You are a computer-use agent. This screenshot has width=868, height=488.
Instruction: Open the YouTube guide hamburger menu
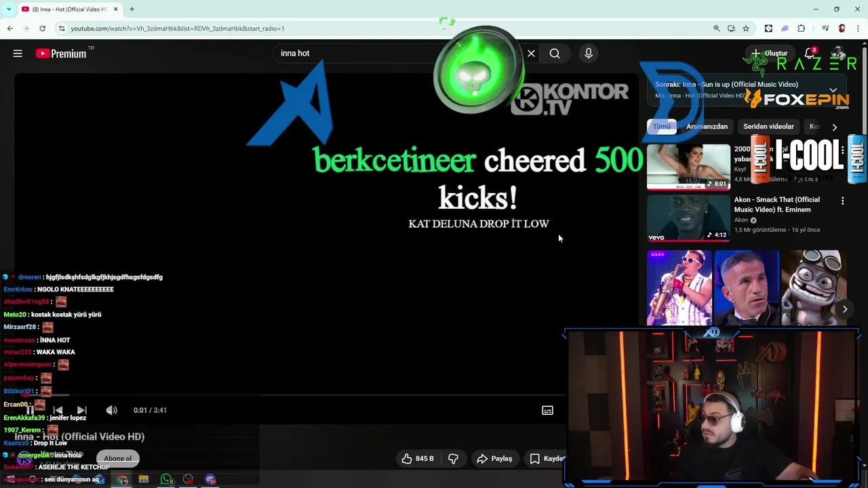click(x=18, y=54)
